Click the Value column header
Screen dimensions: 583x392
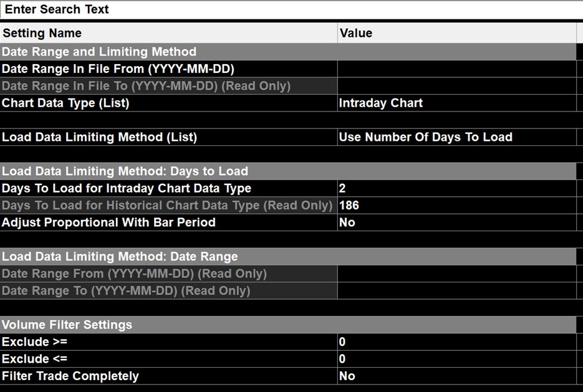point(456,33)
